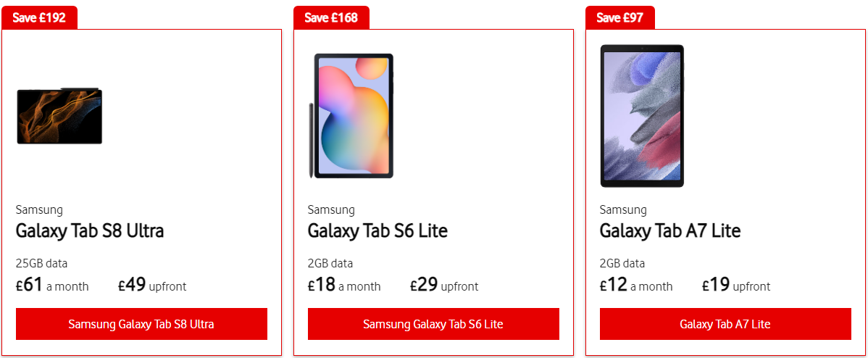Click the Galaxy Tab S6 Lite heading
The height and width of the screenshot is (358, 868).
tap(377, 230)
